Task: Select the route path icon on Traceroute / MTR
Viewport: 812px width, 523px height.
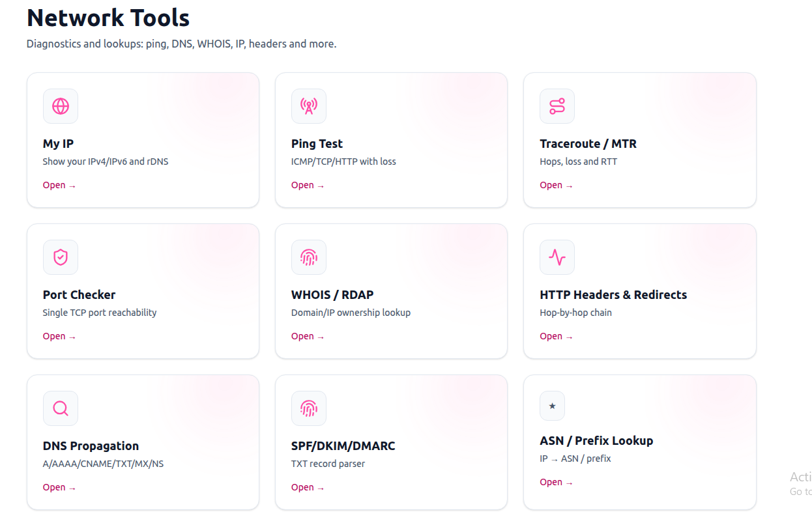Action: [x=557, y=106]
